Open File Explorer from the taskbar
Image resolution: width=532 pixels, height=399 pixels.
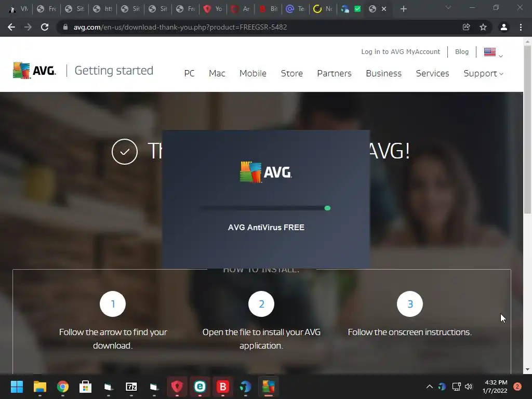click(39, 387)
